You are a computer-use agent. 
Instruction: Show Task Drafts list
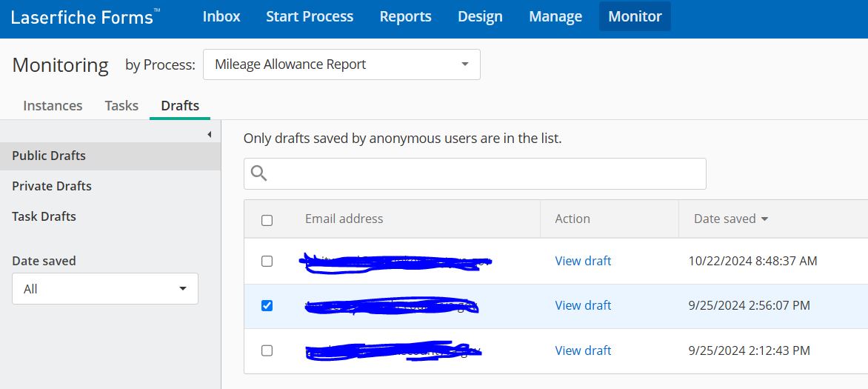click(x=44, y=216)
